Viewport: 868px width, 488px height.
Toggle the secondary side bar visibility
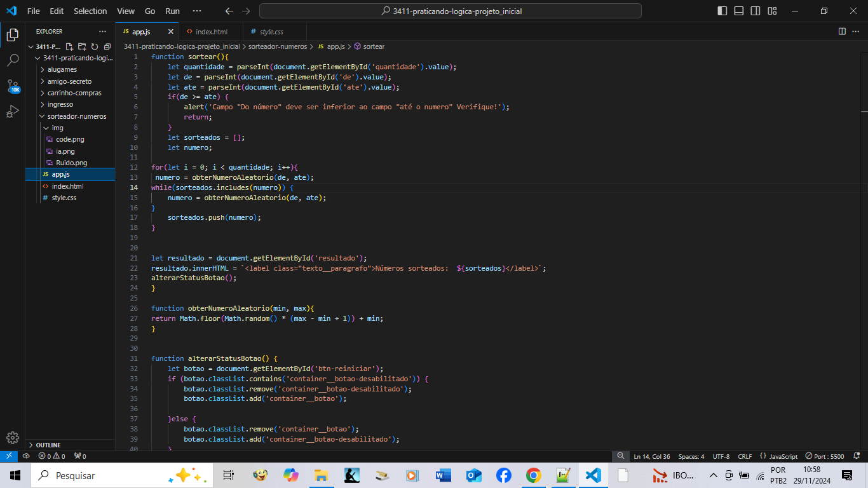coord(756,11)
